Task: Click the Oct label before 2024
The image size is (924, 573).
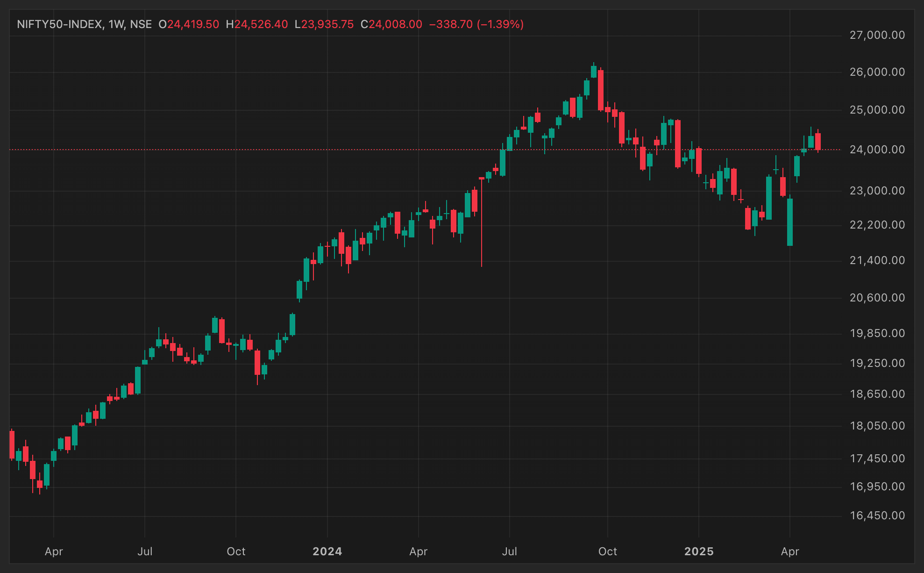Action: pyautogui.click(x=236, y=552)
